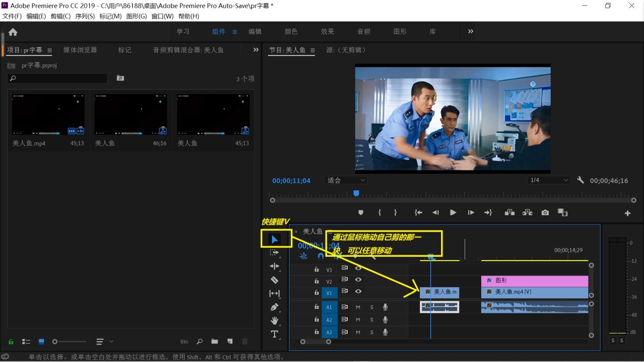Image resolution: width=644 pixels, height=362 pixels.
Task: Open program monitor panel menu by 节目:美人鱼
Action: (312, 50)
